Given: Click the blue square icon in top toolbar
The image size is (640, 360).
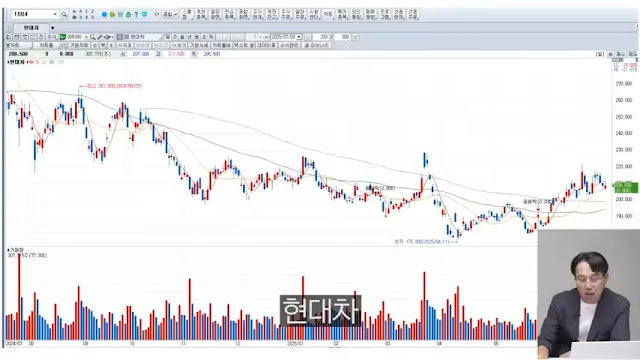Looking at the screenshot, I should [x=104, y=14].
